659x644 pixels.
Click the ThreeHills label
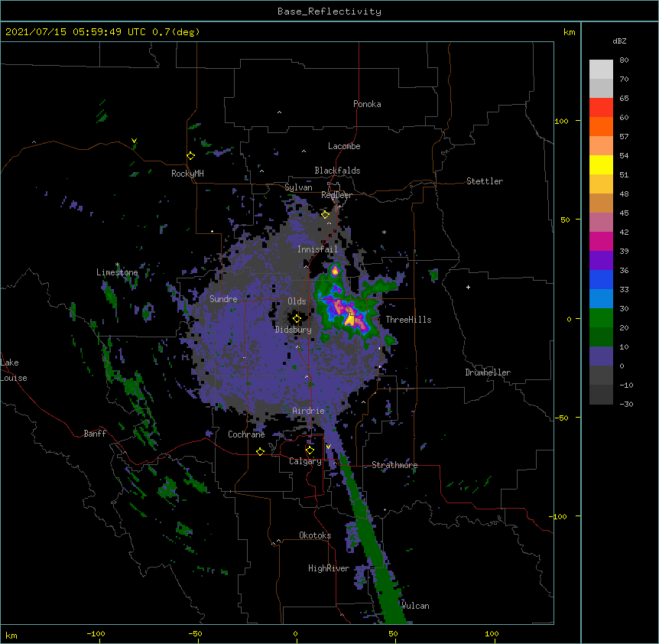pyautogui.click(x=408, y=320)
